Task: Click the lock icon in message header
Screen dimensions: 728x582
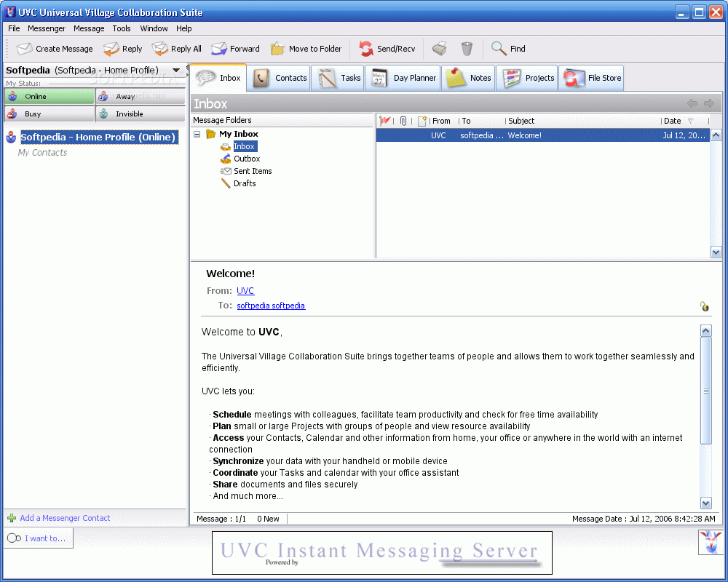Action: click(x=705, y=306)
